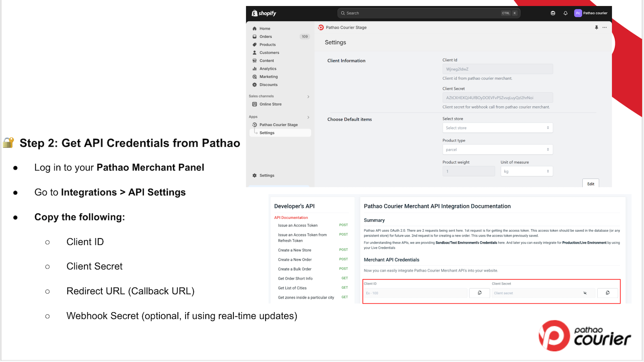Image resolution: width=644 pixels, height=362 pixels.
Task: Pin the Pathao Courier Stage app
Action: pyautogui.click(x=597, y=27)
